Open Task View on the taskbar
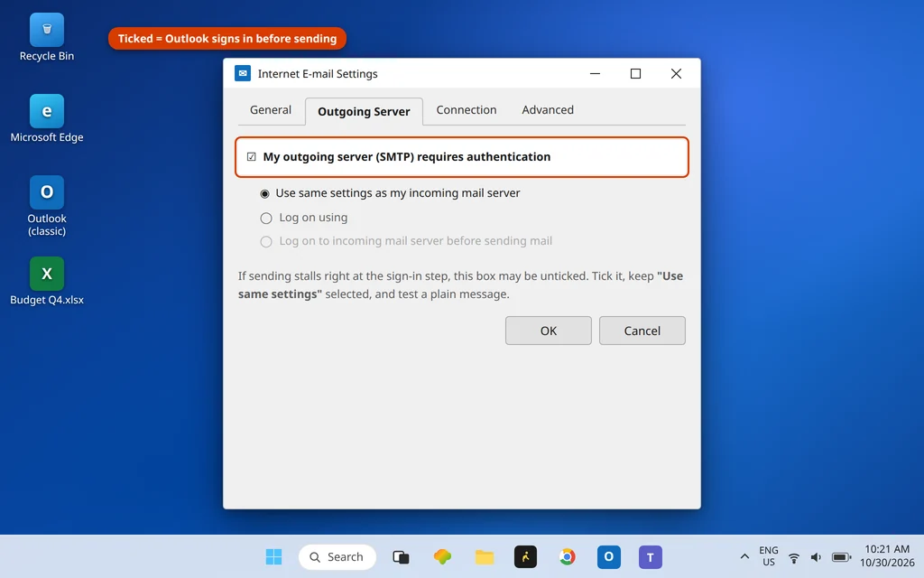This screenshot has height=578, width=924. [401, 556]
